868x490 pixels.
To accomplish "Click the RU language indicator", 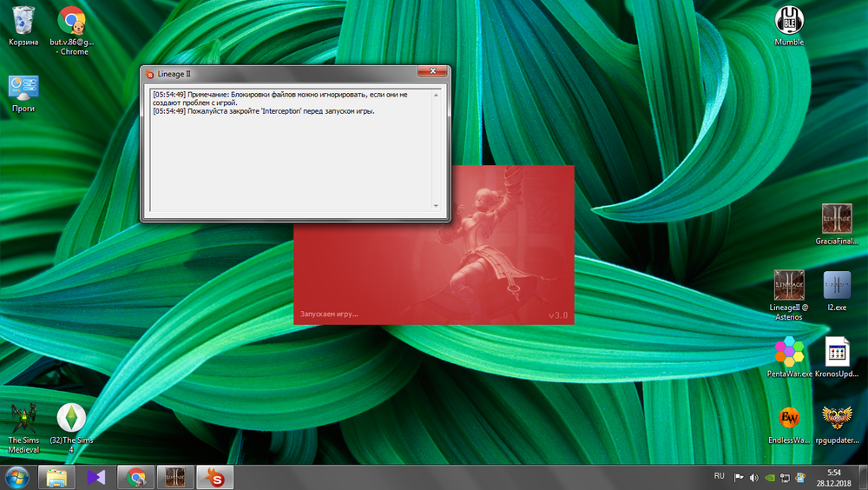I will click(719, 476).
